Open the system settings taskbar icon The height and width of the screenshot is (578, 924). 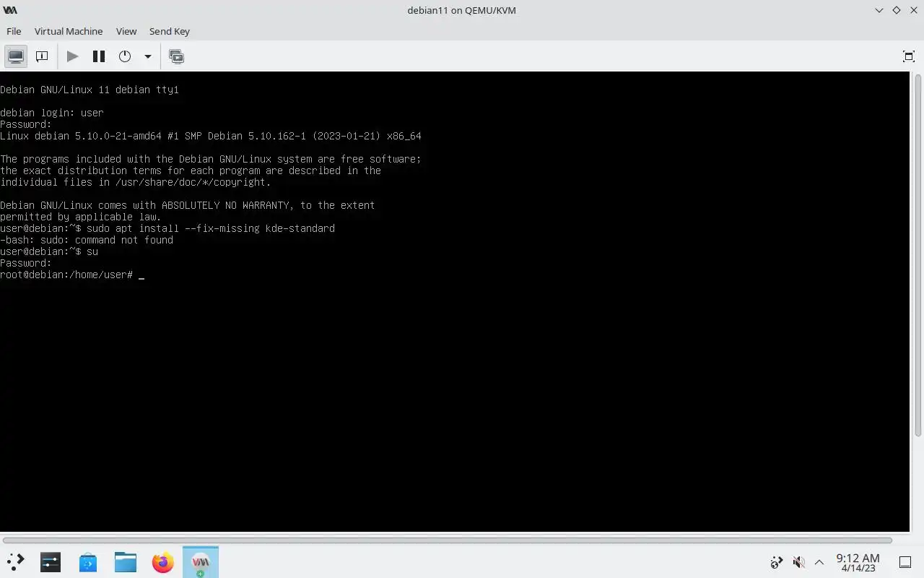[51, 562]
